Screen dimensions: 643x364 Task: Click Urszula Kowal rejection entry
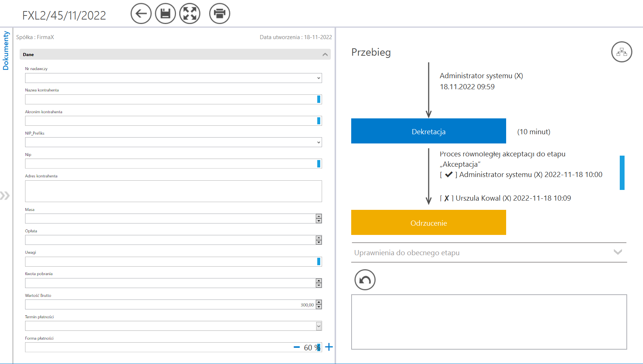pos(505,198)
